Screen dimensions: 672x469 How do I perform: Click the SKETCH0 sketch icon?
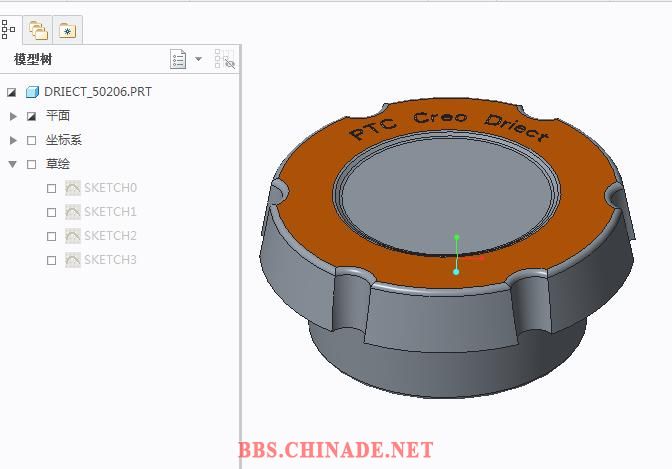pyautogui.click(x=73, y=188)
